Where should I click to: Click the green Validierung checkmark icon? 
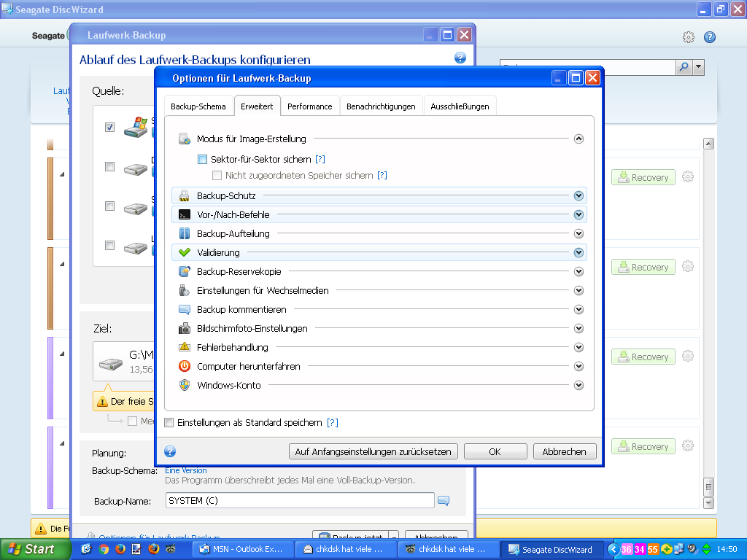click(x=185, y=252)
